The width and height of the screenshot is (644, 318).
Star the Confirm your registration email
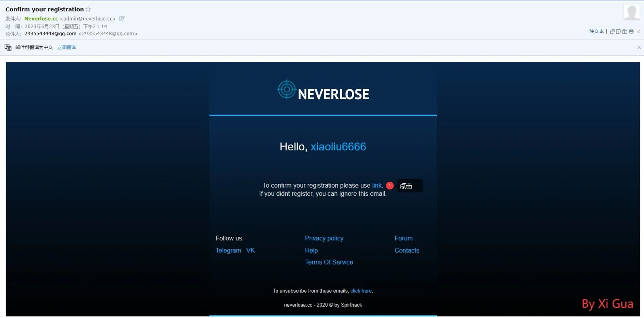pyautogui.click(x=88, y=9)
